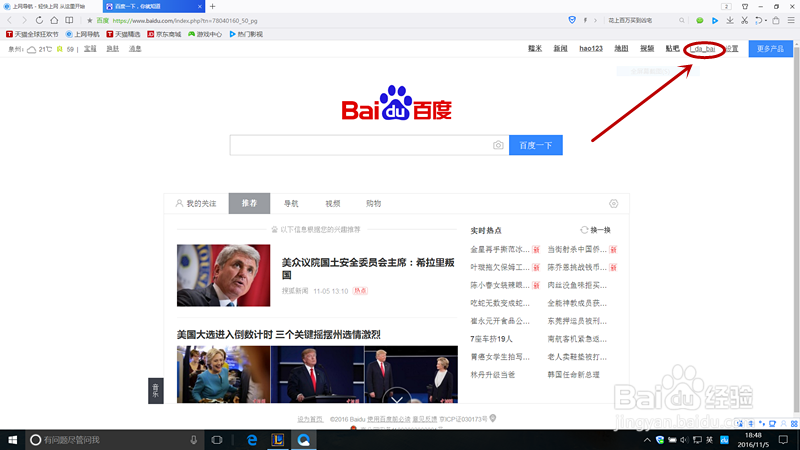Open headline 美国大选进入倒数计时
The width and height of the screenshot is (800, 450).
(279, 335)
